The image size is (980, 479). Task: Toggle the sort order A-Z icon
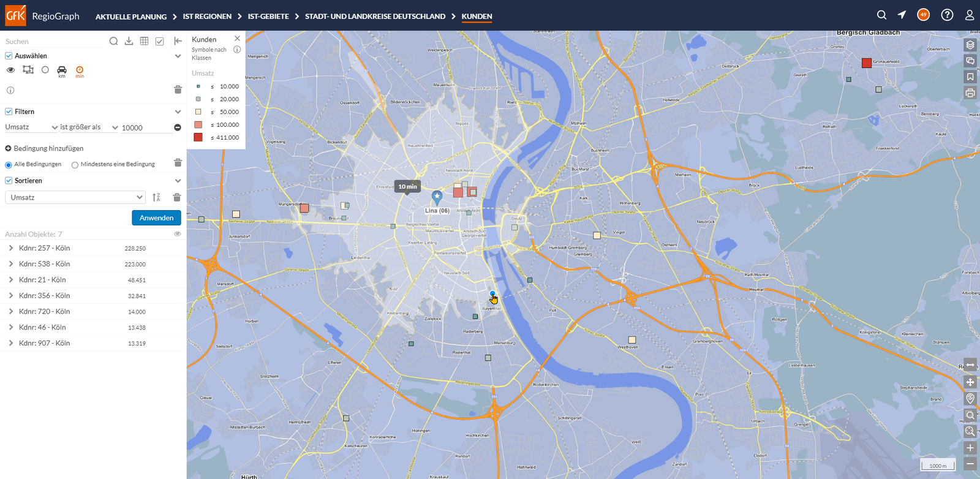[156, 197]
